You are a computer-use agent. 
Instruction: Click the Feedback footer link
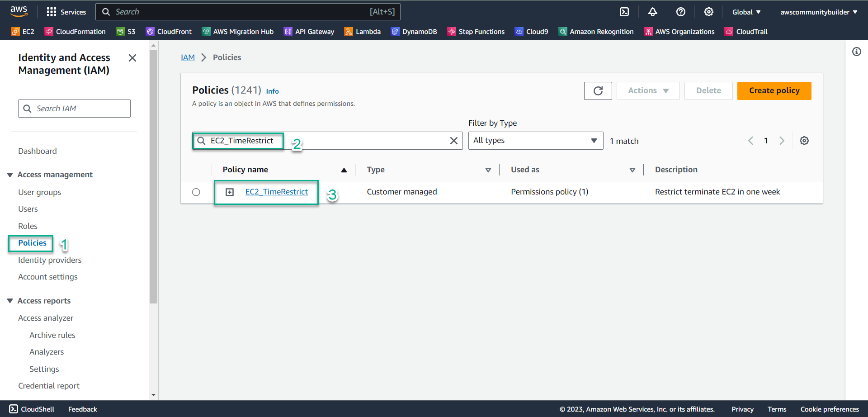(83, 409)
